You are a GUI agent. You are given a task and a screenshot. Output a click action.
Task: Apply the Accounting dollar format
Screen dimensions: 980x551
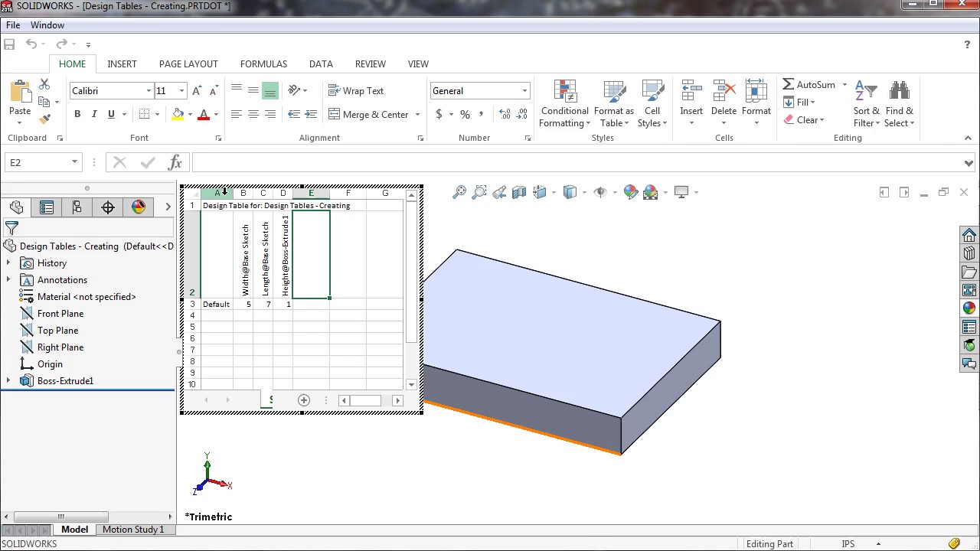coord(439,114)
